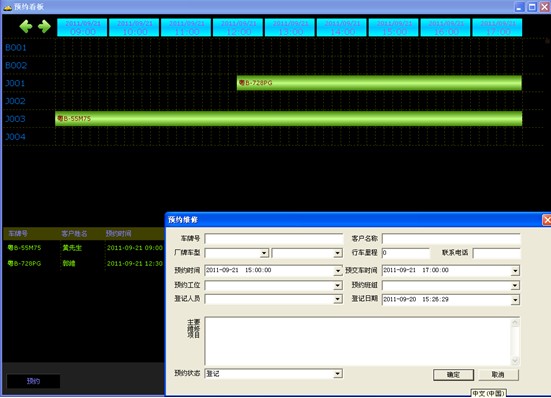
Task: Select the 10:00 time slot header
Action: tap(134, 27)
